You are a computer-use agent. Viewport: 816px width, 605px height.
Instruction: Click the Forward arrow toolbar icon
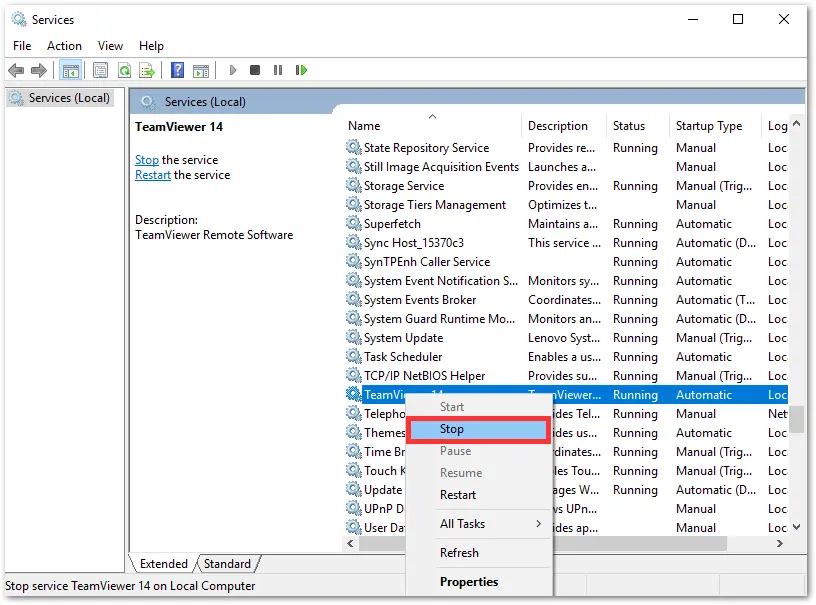[39, 70]
